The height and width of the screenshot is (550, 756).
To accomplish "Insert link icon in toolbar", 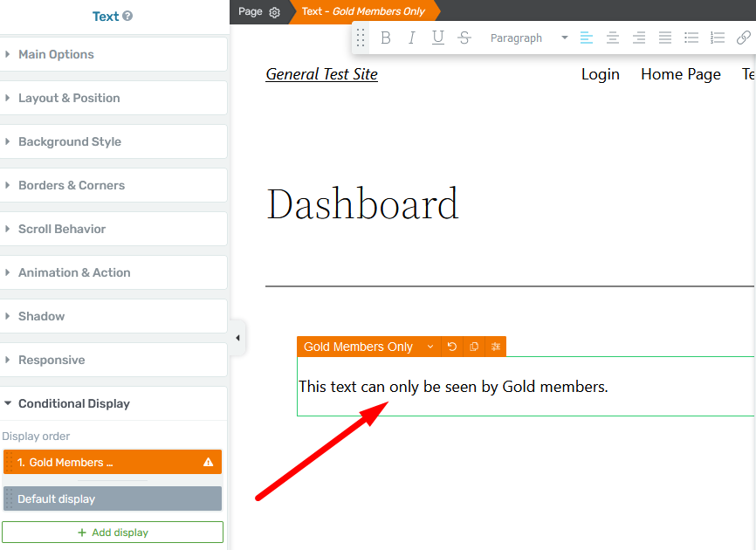I will [x=743, y=38].
